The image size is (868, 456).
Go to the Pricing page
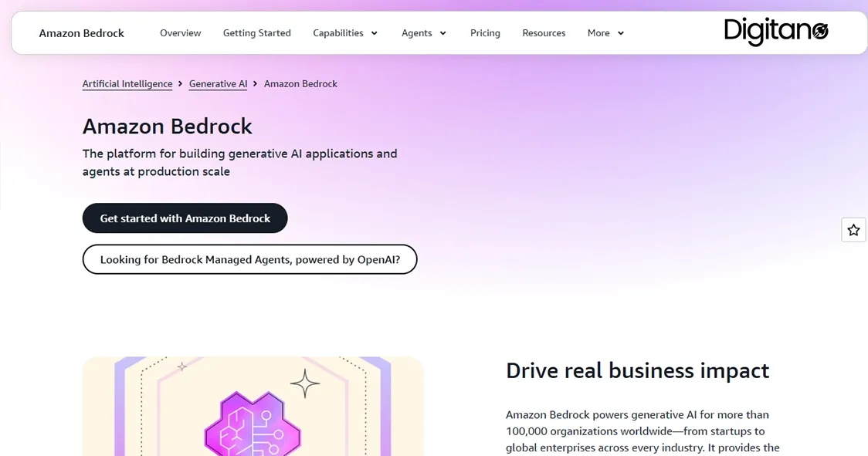tap(485, 33)
